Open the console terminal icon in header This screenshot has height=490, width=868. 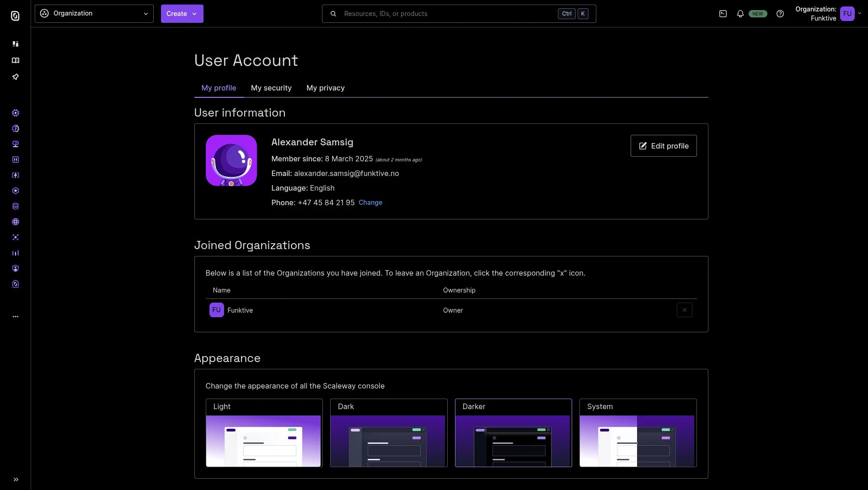[723, 14]
